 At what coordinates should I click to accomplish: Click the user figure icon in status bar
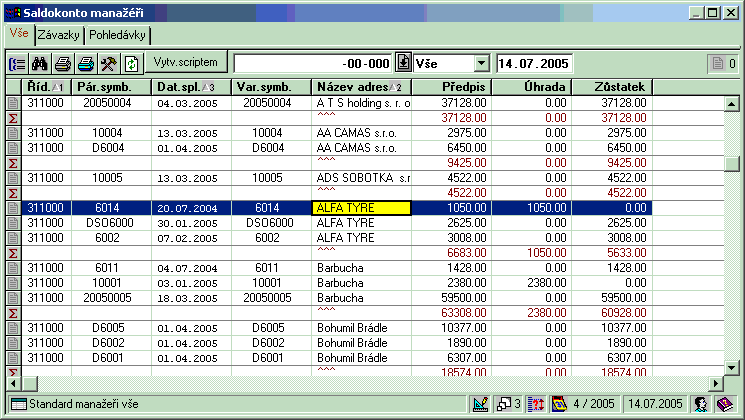(x=702, y=404)
